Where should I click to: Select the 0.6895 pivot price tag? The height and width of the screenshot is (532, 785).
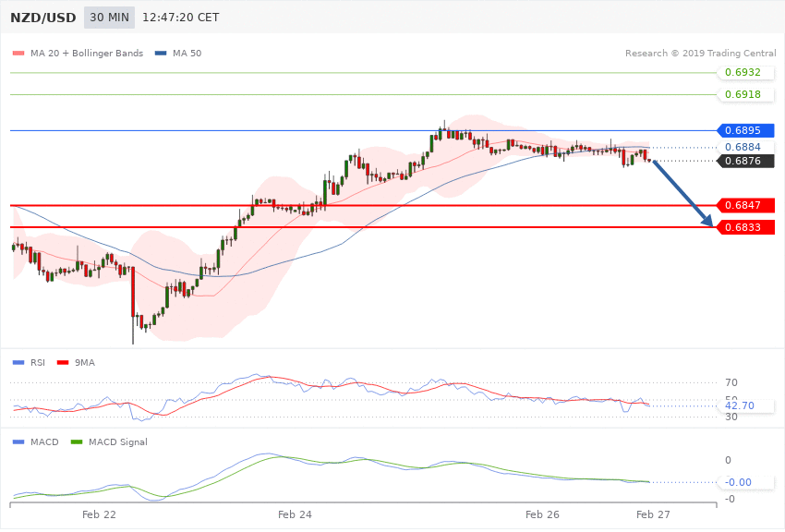click(x=746, y=130)
